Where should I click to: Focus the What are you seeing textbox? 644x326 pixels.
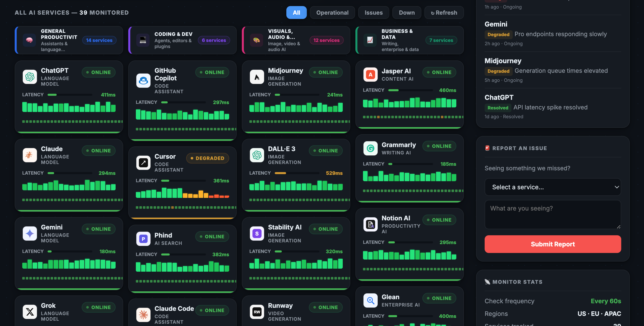coord(552,214)
